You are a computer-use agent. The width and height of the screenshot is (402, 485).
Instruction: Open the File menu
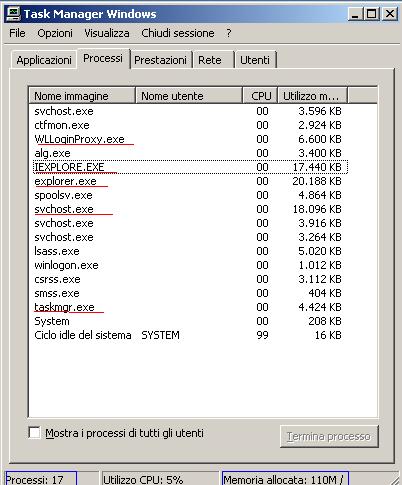[17, 33]
